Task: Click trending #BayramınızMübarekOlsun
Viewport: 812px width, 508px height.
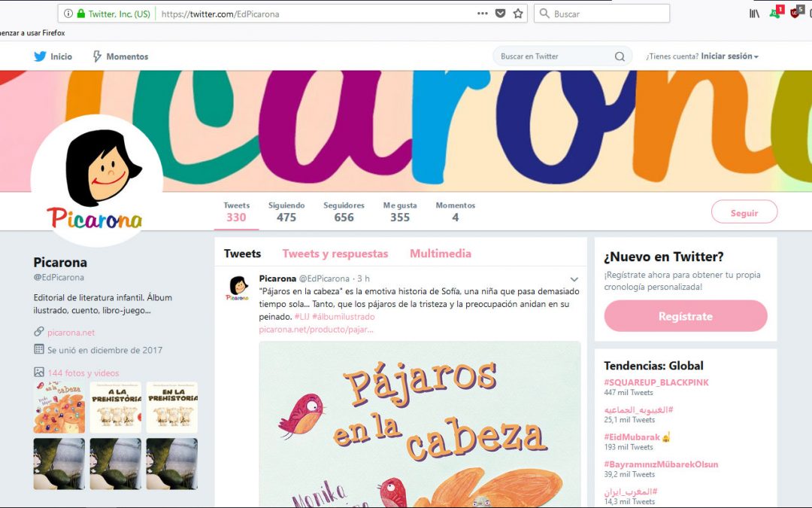Action: (661, 464)
